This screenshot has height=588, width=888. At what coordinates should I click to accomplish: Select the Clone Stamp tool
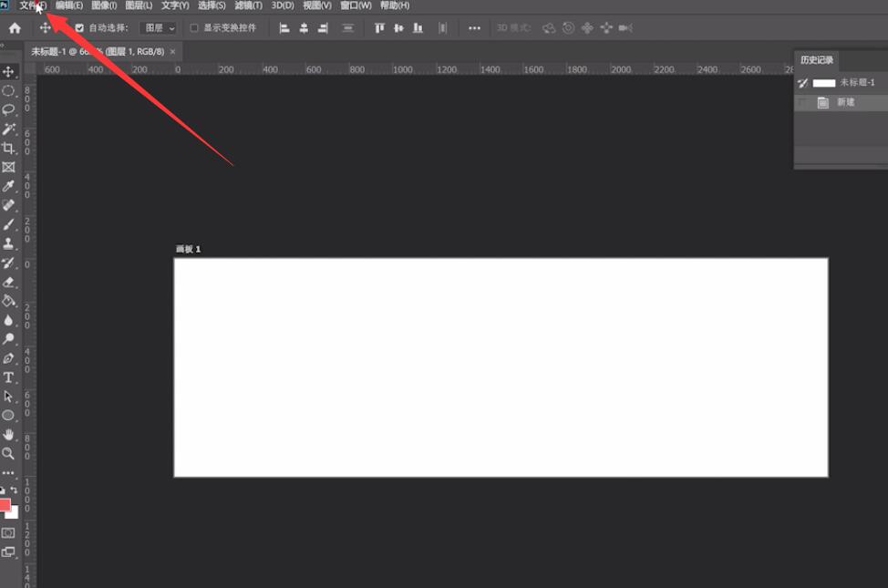point(8,243)
